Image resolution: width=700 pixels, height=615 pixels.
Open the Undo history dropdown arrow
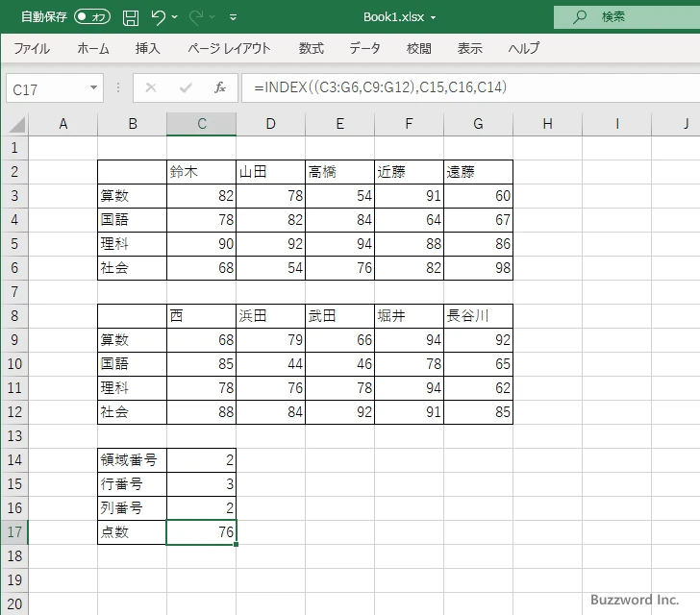(x=175, y=17)
